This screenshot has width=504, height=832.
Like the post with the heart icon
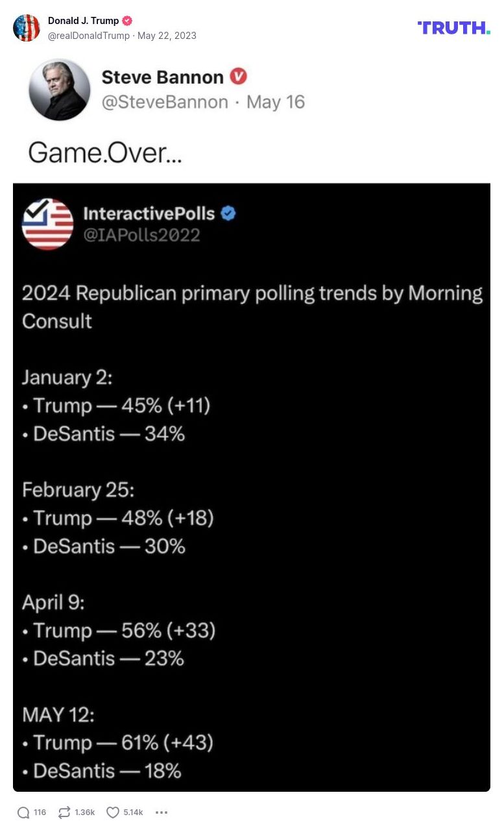point(112,812)
